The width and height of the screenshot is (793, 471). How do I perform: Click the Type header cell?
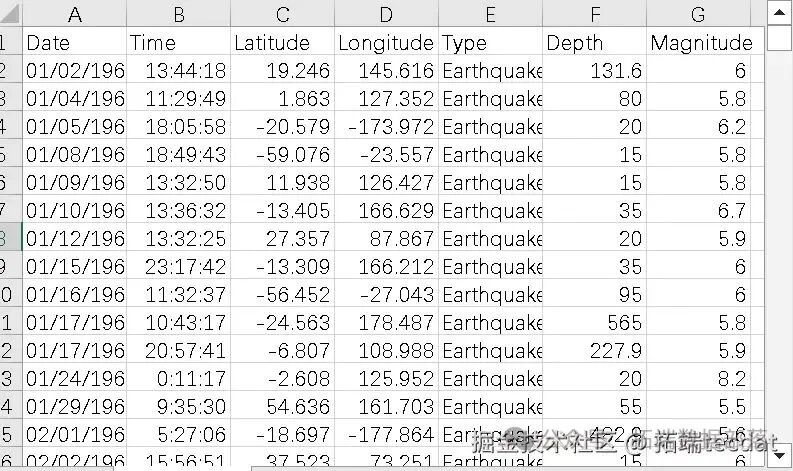(x=491, y=42)
